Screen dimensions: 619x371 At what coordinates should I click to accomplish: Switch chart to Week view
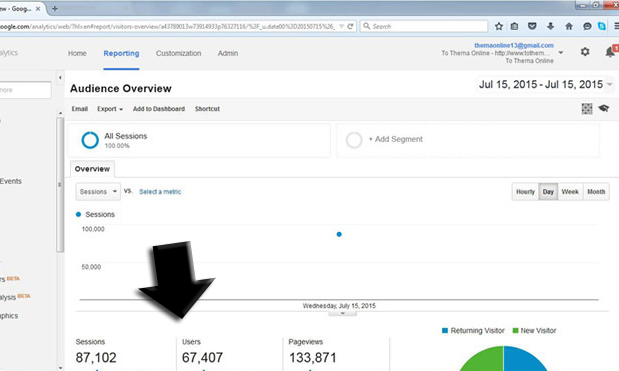pyautogui.click(x=570, y=192)
